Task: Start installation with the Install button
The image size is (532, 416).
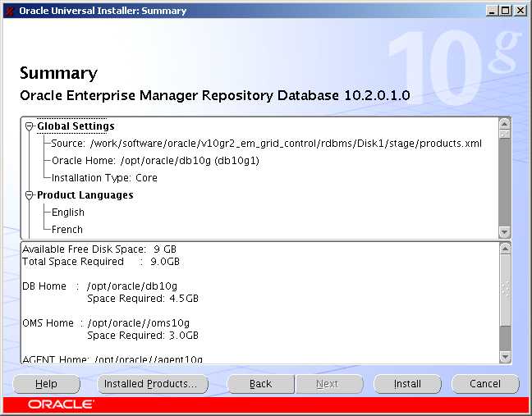Action: (407, 384)
